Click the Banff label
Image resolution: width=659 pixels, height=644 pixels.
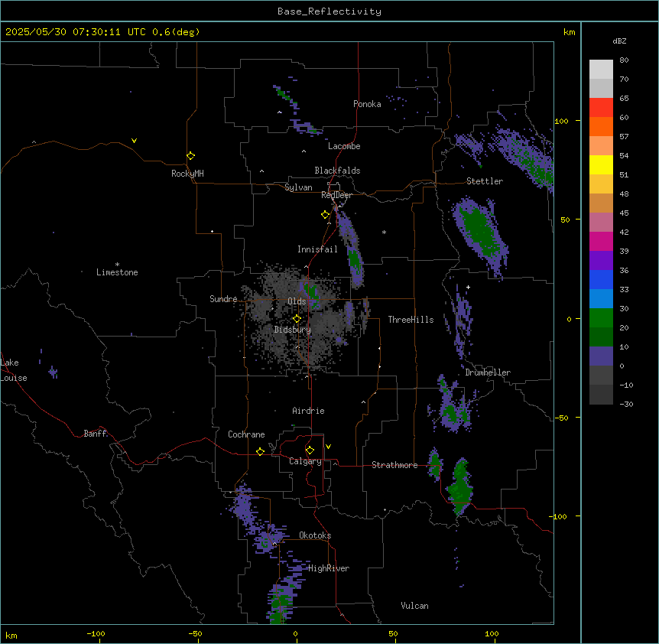point(95,434)
